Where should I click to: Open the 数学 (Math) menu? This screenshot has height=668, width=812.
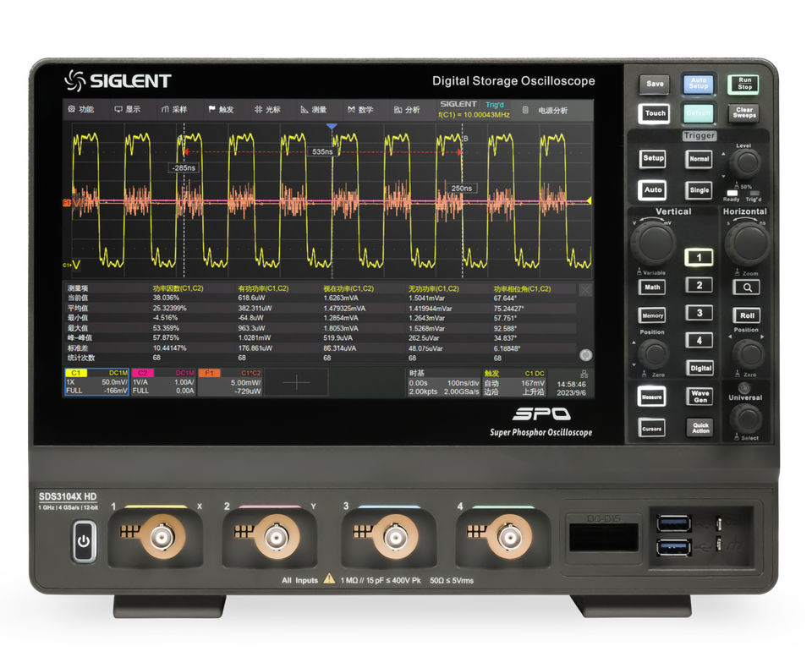pyautogui.click(x=360, y=109)
